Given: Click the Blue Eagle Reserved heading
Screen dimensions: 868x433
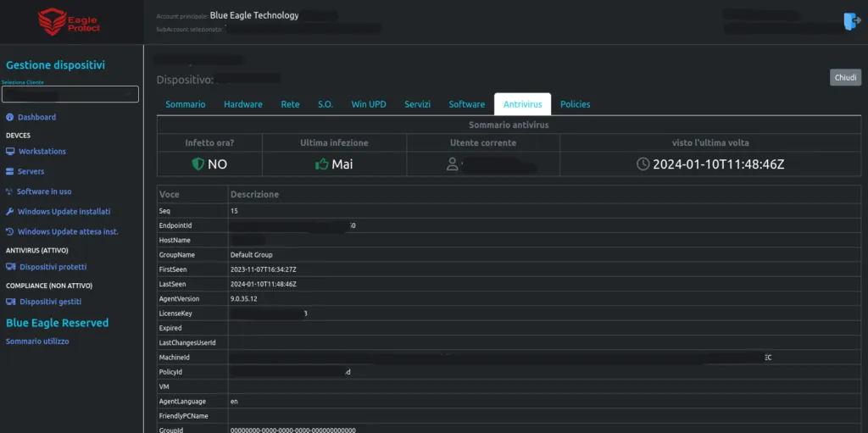Looking at the screenshot, I should 57,323.
